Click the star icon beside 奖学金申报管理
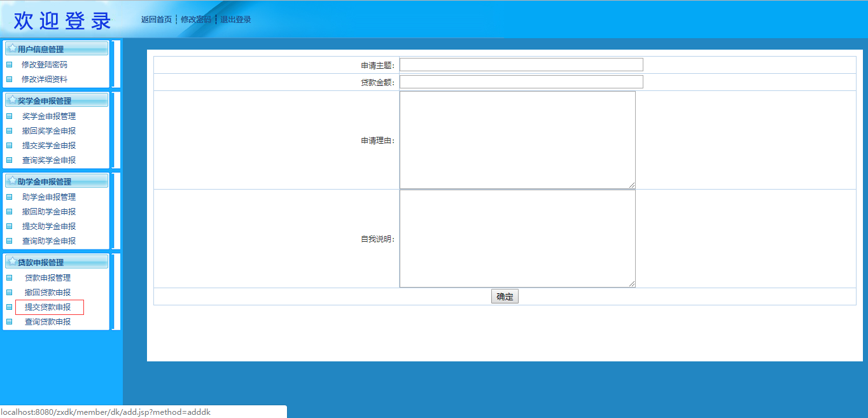The image size is (868, 418). coord(12,100)
